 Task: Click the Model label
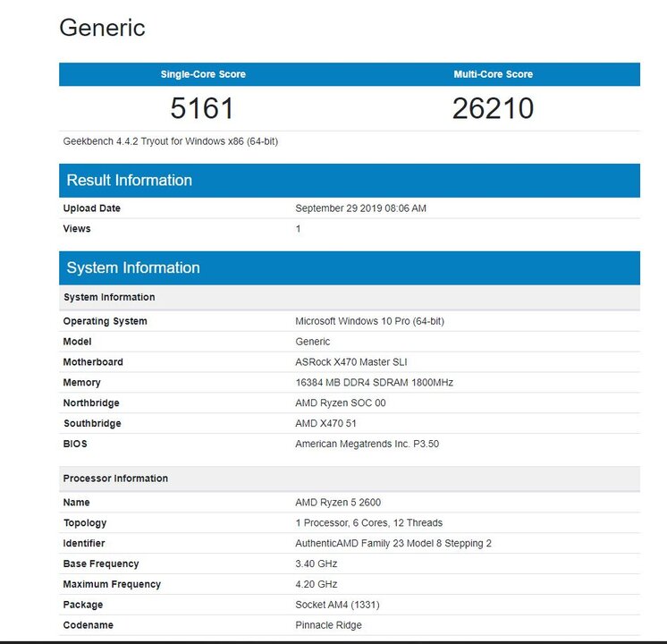pos(78,342)
